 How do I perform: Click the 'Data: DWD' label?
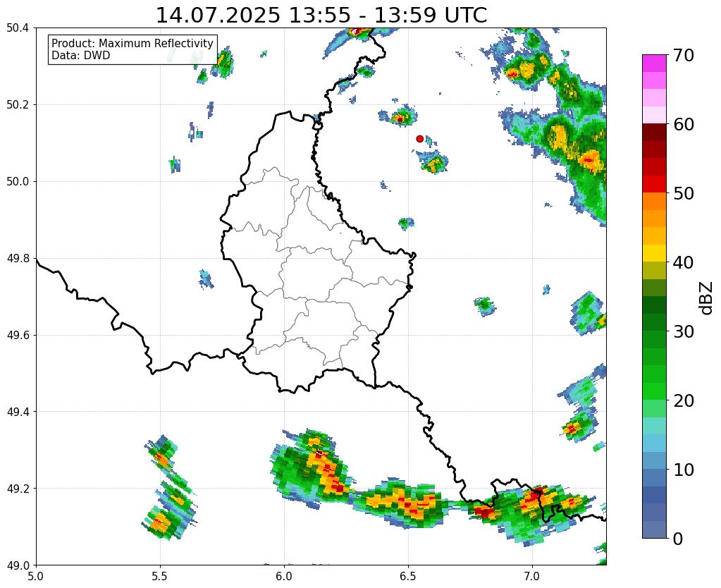80,56
